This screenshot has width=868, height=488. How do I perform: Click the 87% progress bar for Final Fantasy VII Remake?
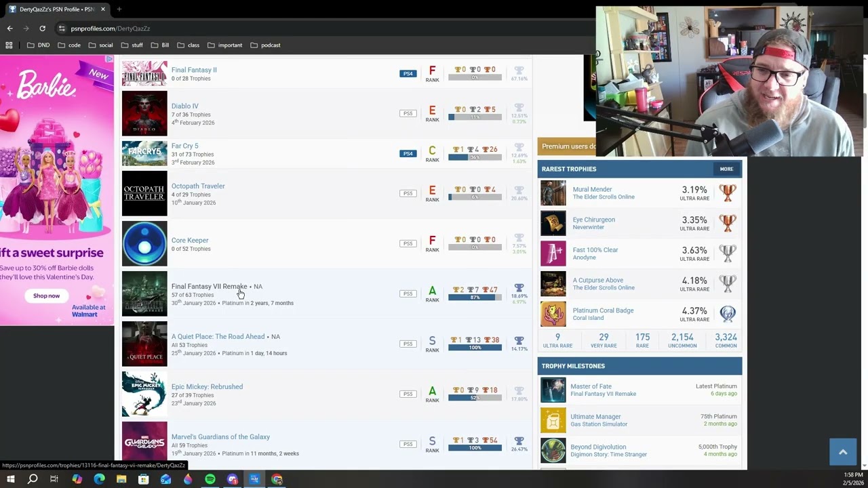[475, 298]
